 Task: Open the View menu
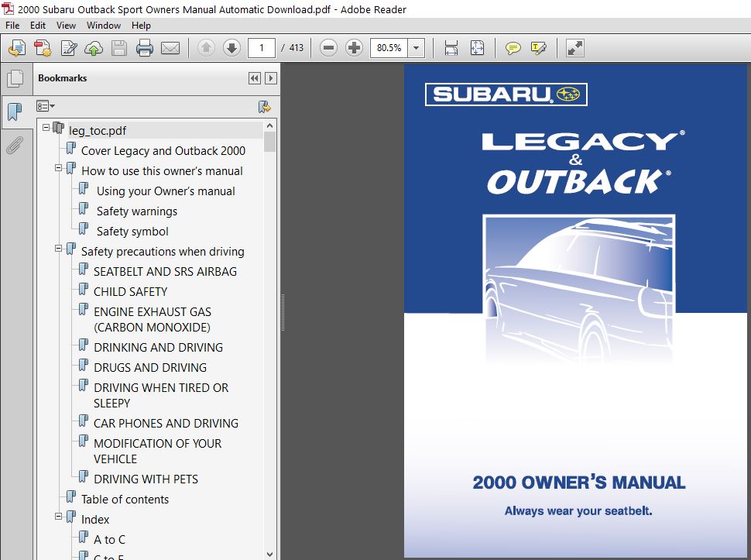[x=66, y=26]
